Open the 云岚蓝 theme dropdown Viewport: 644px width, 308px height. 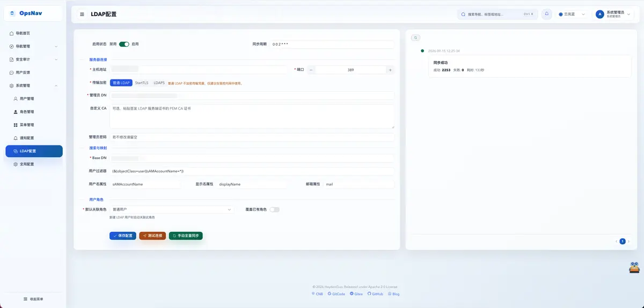tap(572, 14)
